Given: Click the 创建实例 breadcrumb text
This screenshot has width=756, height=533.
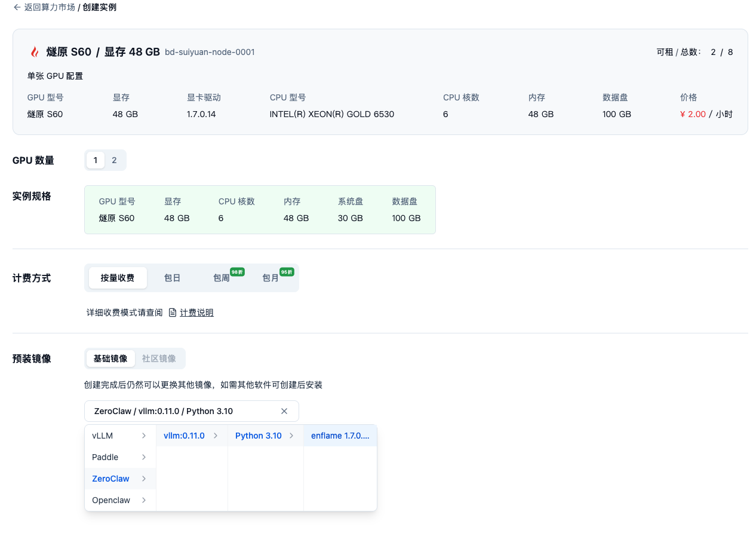Looking at the screenshot, I should [100, 7].
